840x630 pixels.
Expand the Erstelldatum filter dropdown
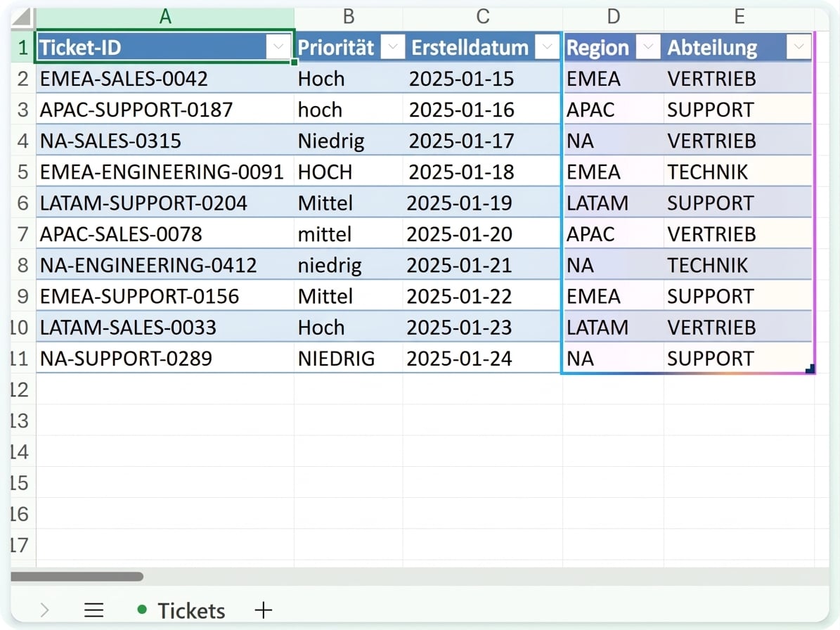[547, 47]
